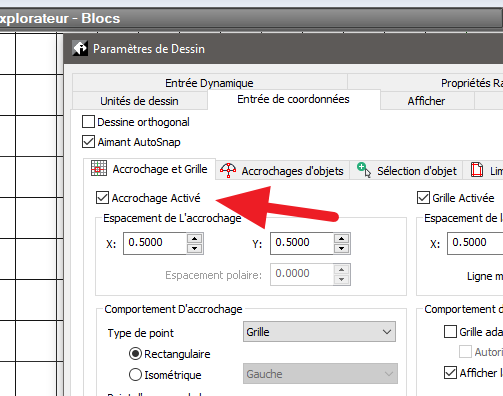Image resolution: width=503 pixels, height=396 pixels.
Task: Click the Paramètres de Dessin dialog icon
Action: tap(80, 48)
